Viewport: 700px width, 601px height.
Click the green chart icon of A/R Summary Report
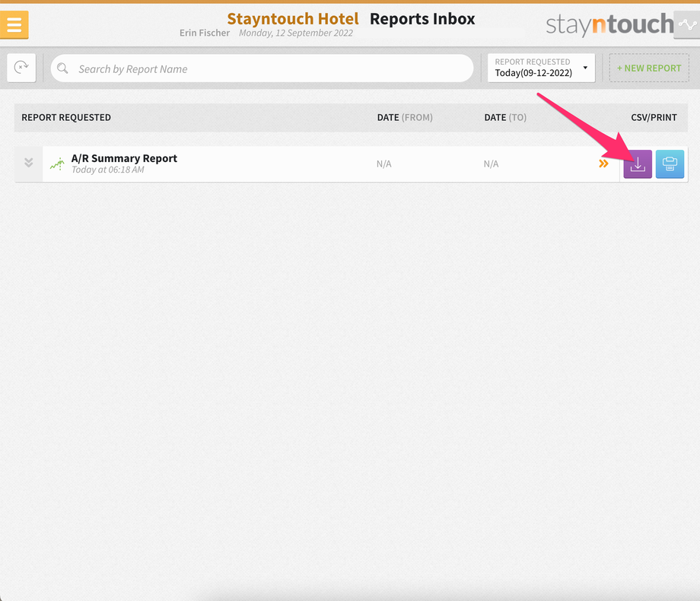57,164
